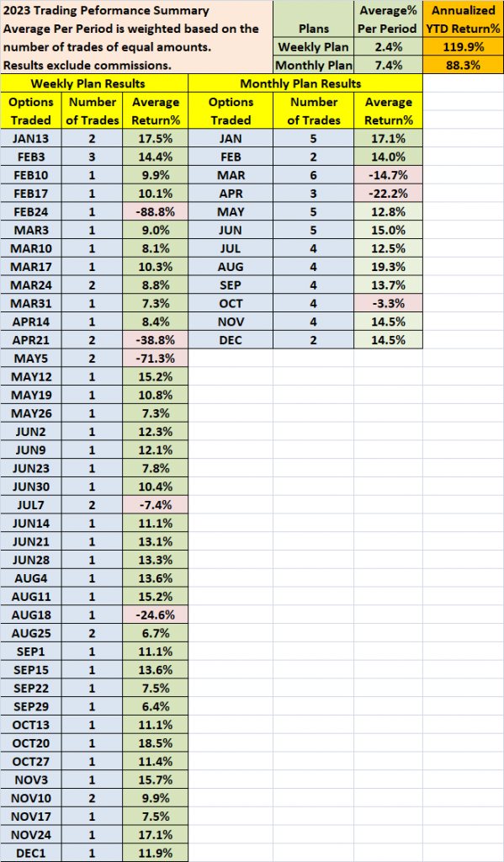
Task: Select the monthly OCT -3.3% return cell
Action: click(x=388, y=303)
